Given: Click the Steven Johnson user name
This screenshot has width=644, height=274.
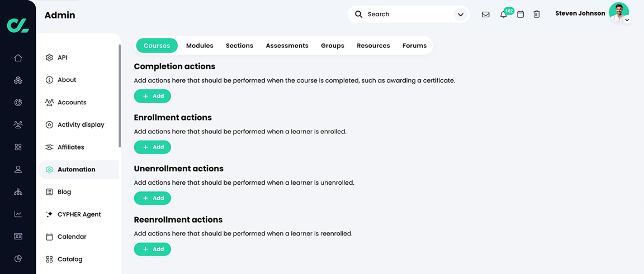Looking at the screenshot, I should click(580, 13).
